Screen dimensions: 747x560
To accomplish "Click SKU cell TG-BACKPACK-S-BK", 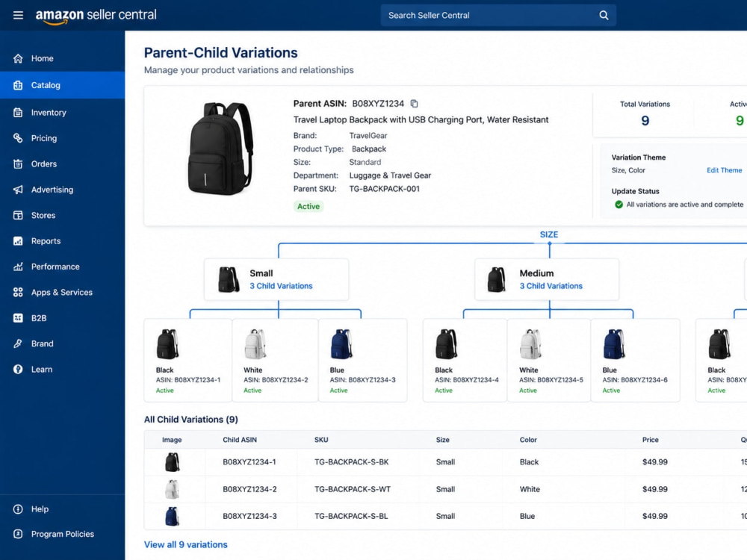I will pos(352,462).
